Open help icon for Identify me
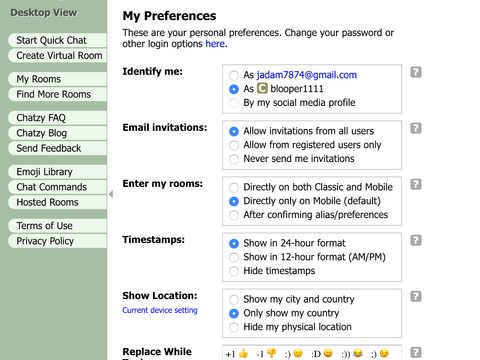480x360 pixels. point(416,72)
